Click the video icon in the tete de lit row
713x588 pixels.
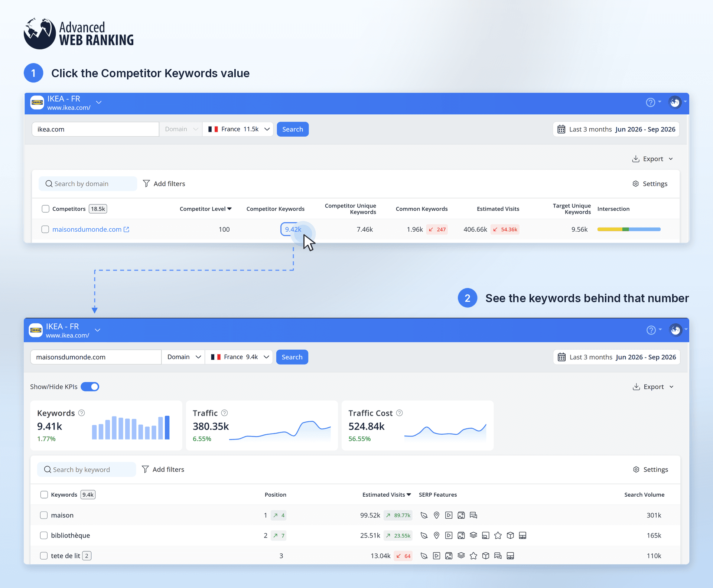pyautogui.click(x=437, y=556)
